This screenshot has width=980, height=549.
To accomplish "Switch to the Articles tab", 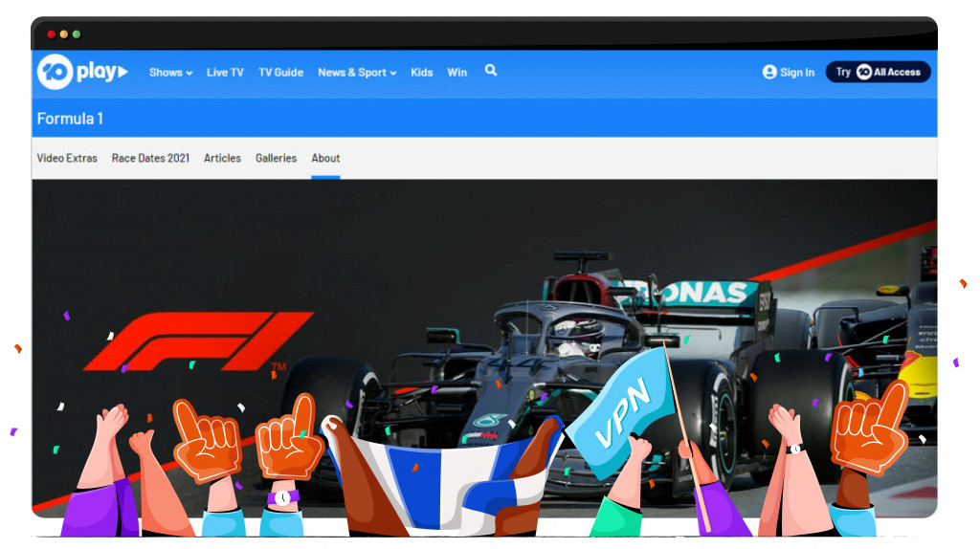I will coord(222,158).
